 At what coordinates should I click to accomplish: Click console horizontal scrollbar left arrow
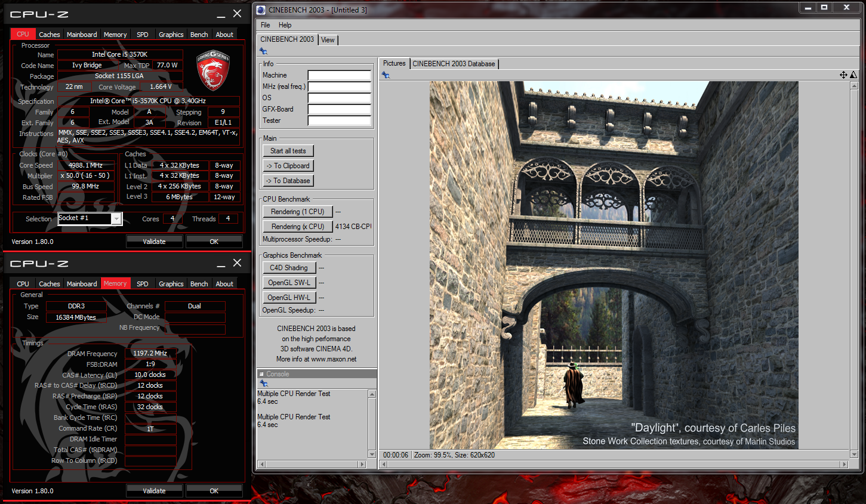(261, 464)
